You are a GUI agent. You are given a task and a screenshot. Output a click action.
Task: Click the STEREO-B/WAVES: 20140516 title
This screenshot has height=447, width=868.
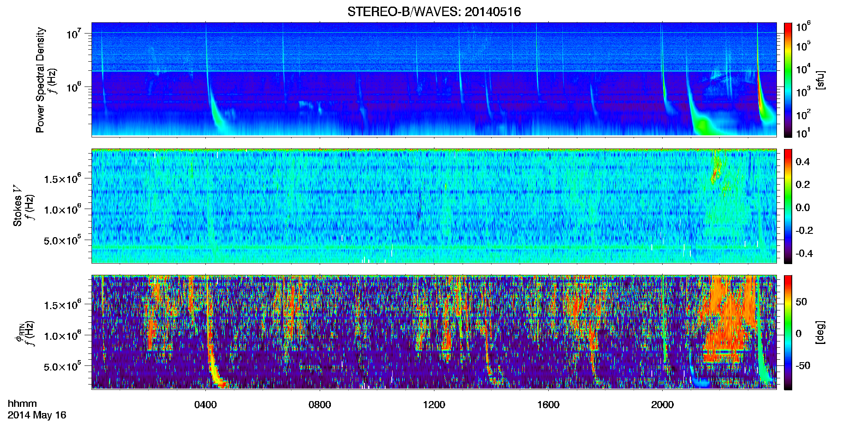pos(434,12)
